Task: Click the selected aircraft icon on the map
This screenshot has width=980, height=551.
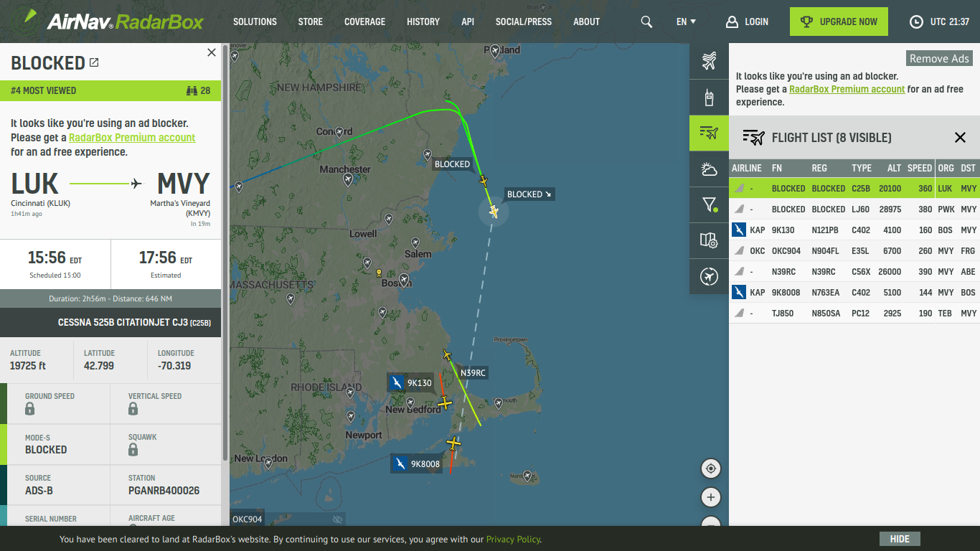Action: (494, 211)
